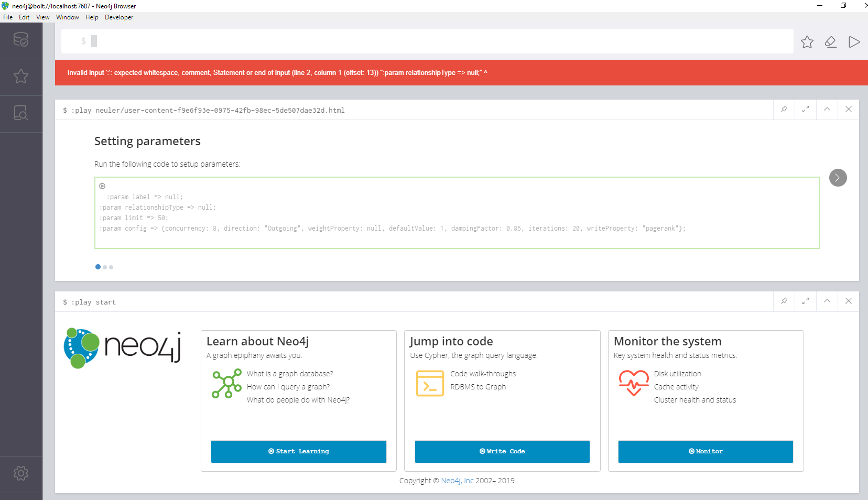Click the red heartbeat monitor icon
This screenshot has width=868, height=500.
point(634,383)
